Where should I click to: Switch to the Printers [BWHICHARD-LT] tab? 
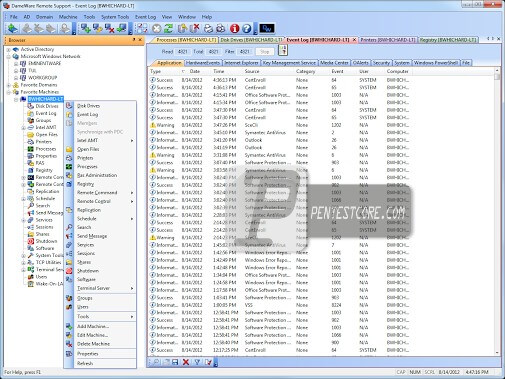[x=388, y=40]
